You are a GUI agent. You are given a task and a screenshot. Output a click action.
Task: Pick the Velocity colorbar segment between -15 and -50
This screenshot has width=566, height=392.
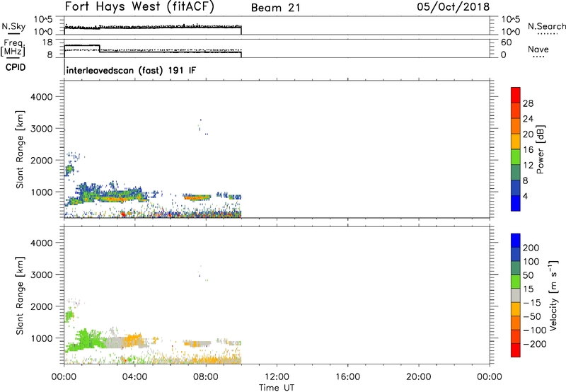point(516,309)
